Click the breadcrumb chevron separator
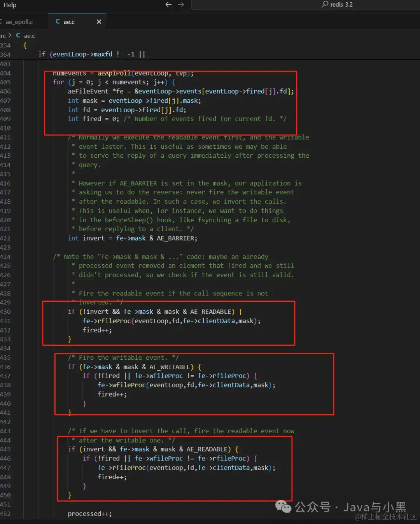Screen dimensions: 420x524 (x=10, y=35)
